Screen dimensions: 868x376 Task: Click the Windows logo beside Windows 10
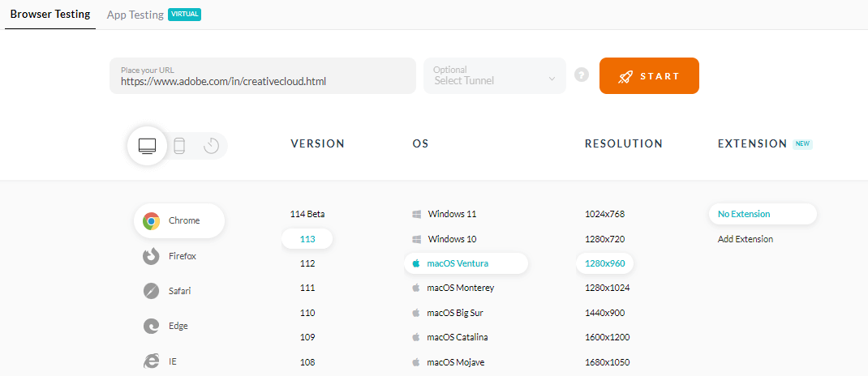[x=416, y=239]
